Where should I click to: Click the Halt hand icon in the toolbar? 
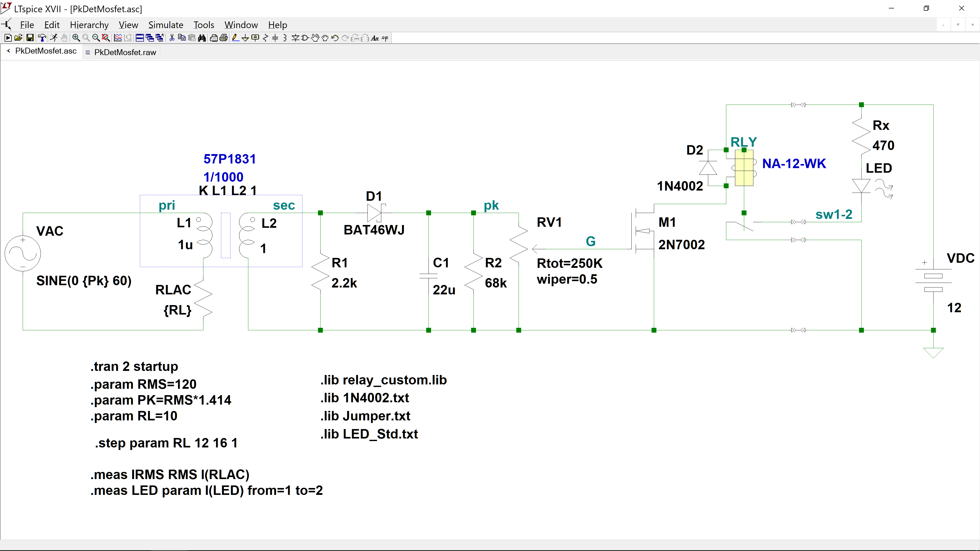64,38
